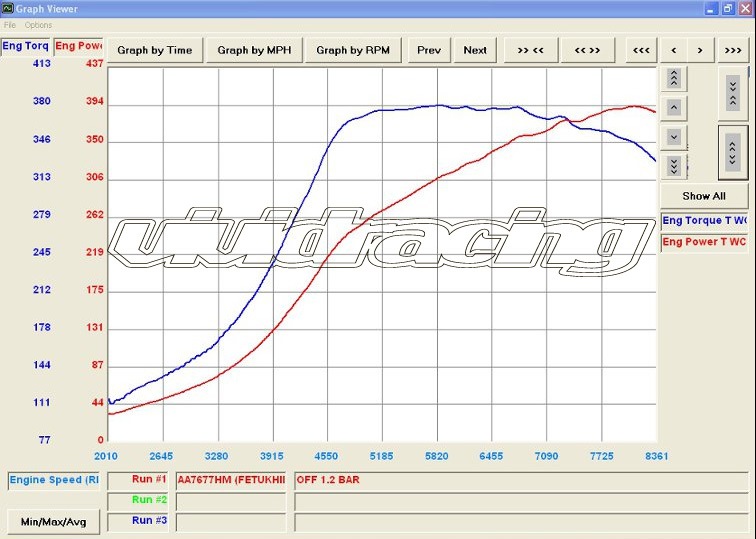756x539 pixels.
Task: Click Graph by RPM button
Action: [353, 50]
